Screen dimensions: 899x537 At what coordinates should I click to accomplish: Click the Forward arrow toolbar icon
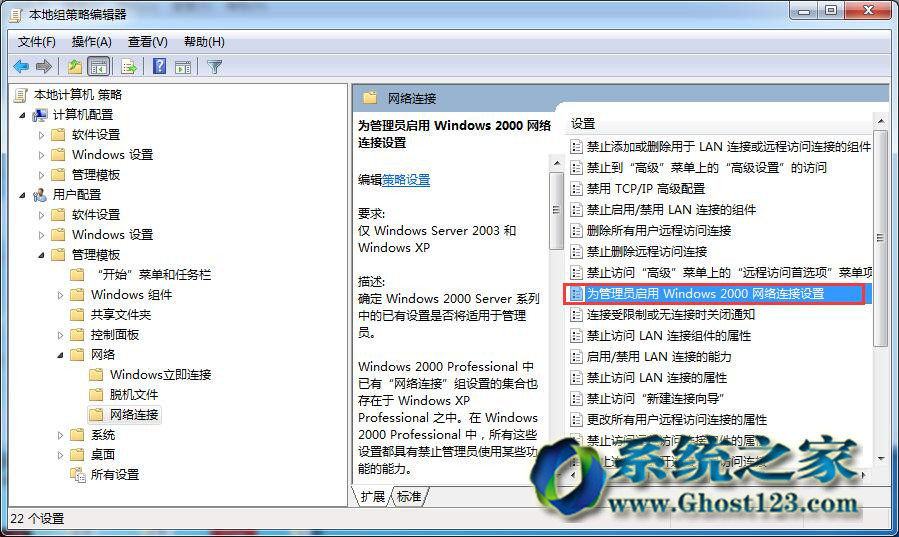click(x=44, y=67)
